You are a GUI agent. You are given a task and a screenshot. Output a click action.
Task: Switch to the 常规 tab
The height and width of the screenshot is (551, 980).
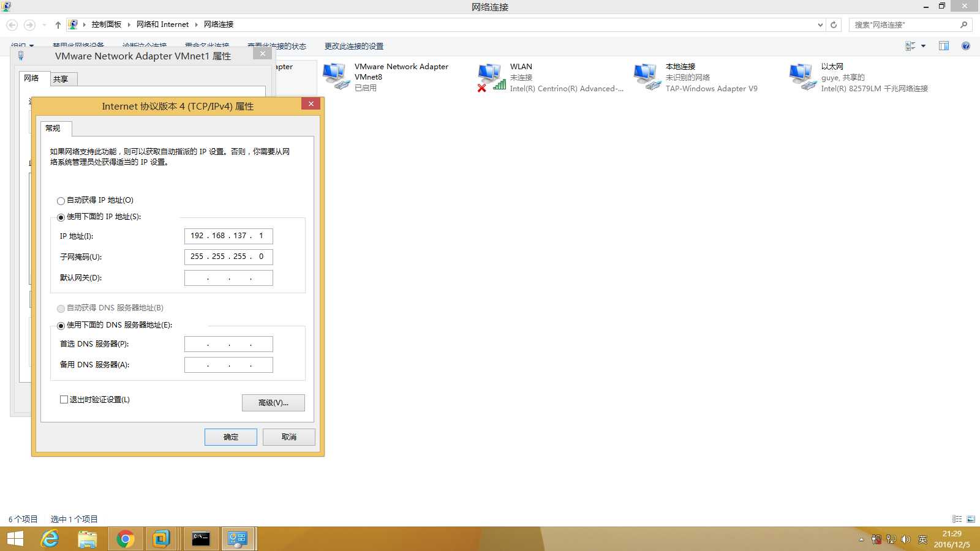(x=56, y=129)
